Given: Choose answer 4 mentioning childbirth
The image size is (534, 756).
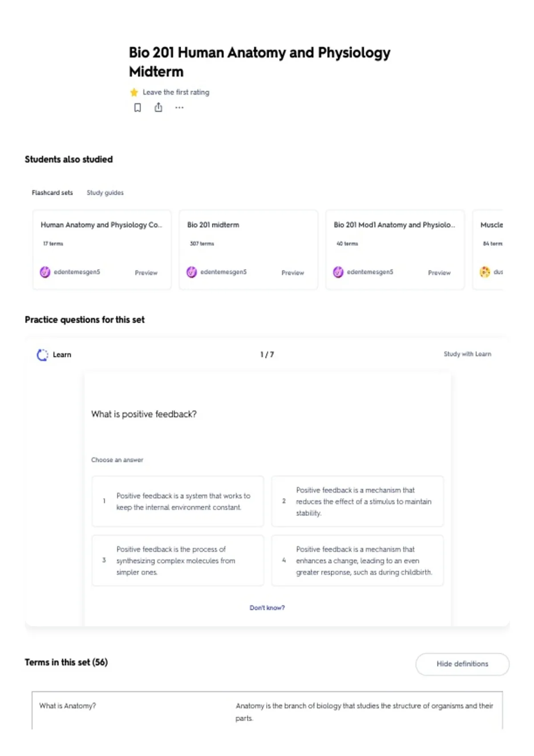Looking at the screenshot, I should click(x=357, y=560).
